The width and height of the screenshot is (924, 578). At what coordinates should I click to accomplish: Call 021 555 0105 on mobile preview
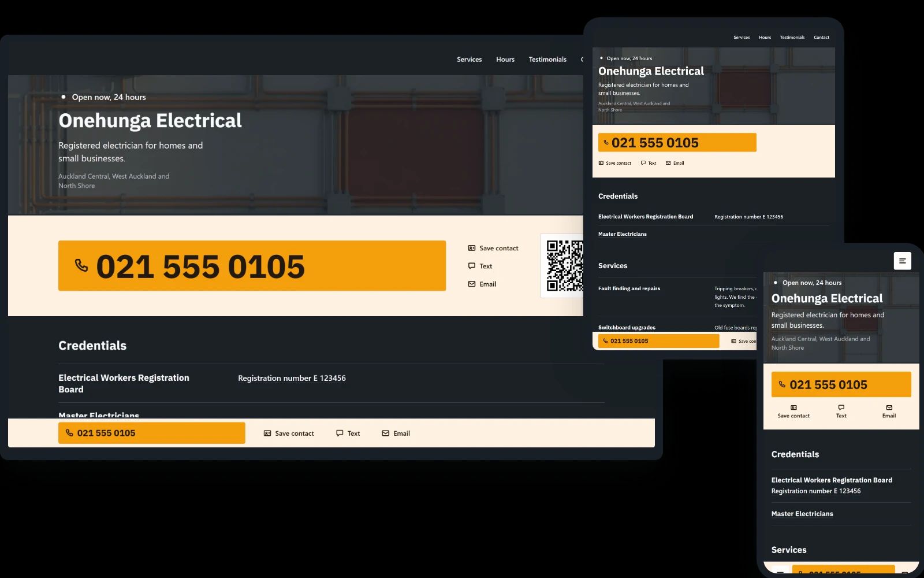pyautogui.click(x=841, y=384)
